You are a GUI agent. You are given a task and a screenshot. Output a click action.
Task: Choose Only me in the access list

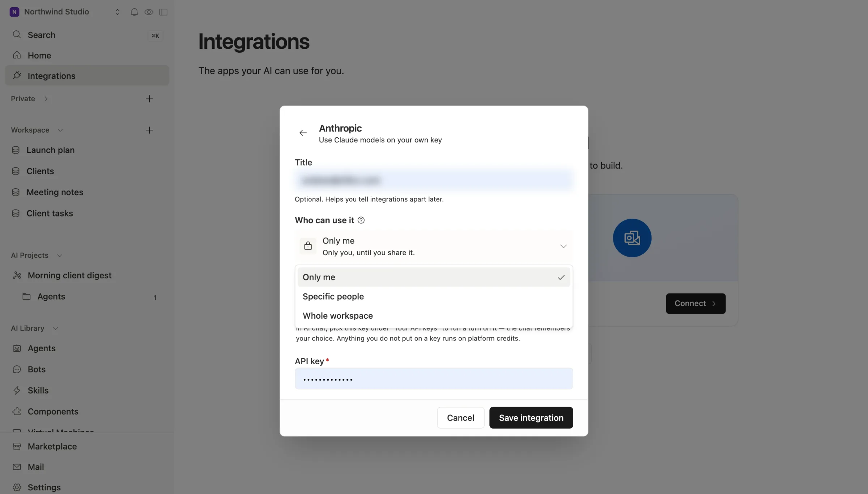pos(434,277)
